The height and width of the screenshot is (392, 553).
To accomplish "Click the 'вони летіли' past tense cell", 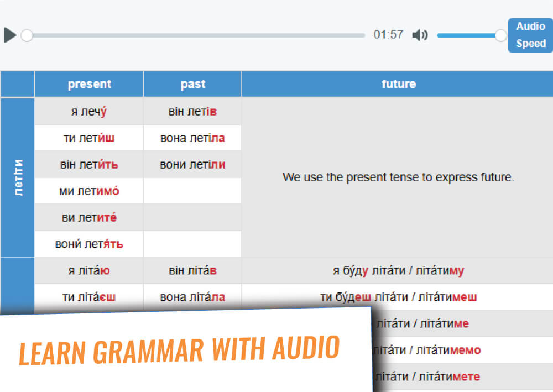I will pos(192,165).
